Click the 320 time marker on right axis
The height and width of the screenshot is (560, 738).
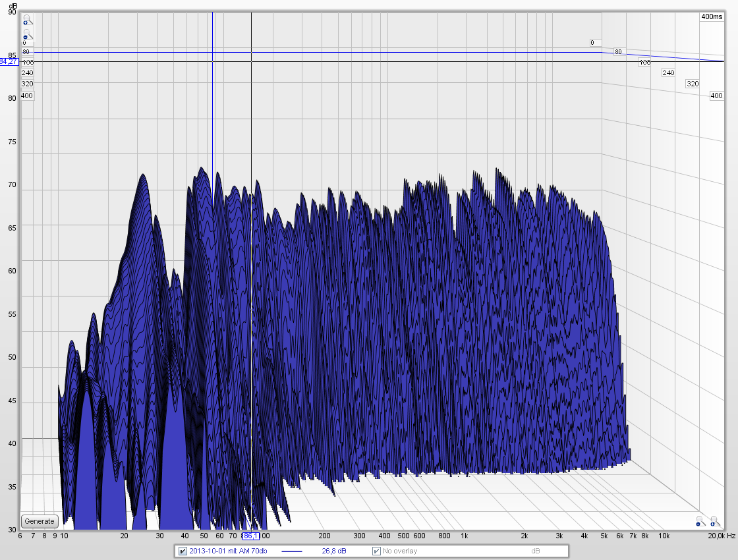692,84
